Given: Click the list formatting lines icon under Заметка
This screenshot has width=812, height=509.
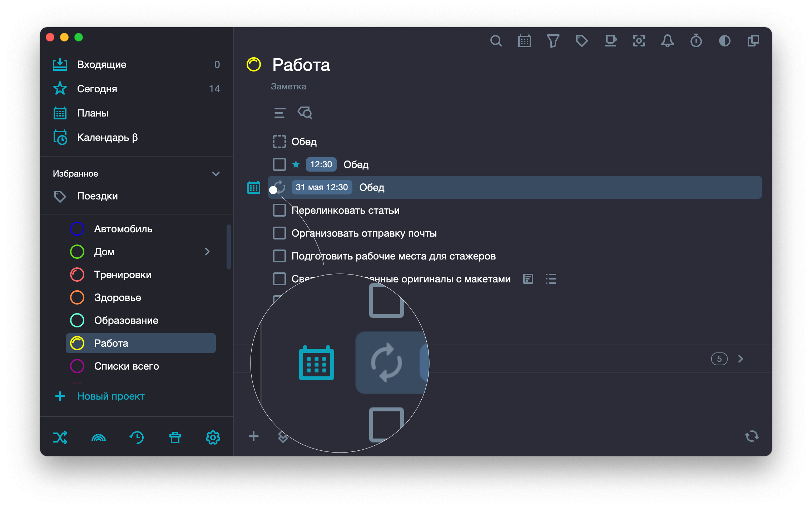Looking at the screenshot, I should click(x=279, y=113).
